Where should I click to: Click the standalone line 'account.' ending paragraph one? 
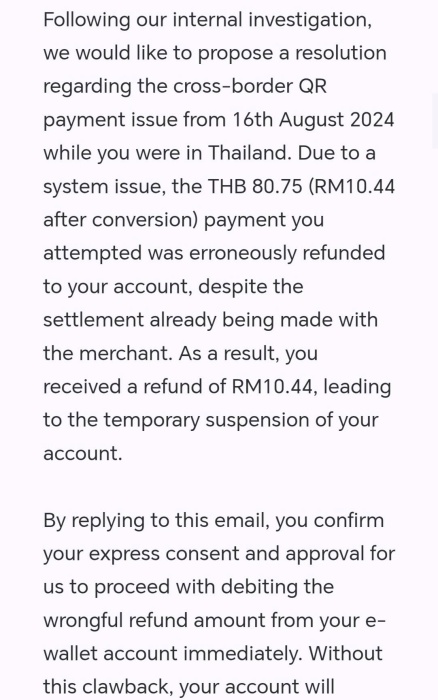pos(83,453)
